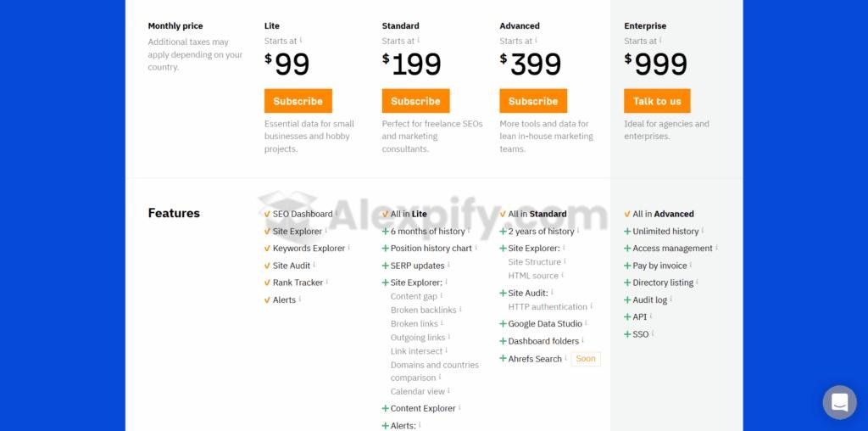
Task: Click info icon beside SEO Dashboard
Action: (337, 213)
